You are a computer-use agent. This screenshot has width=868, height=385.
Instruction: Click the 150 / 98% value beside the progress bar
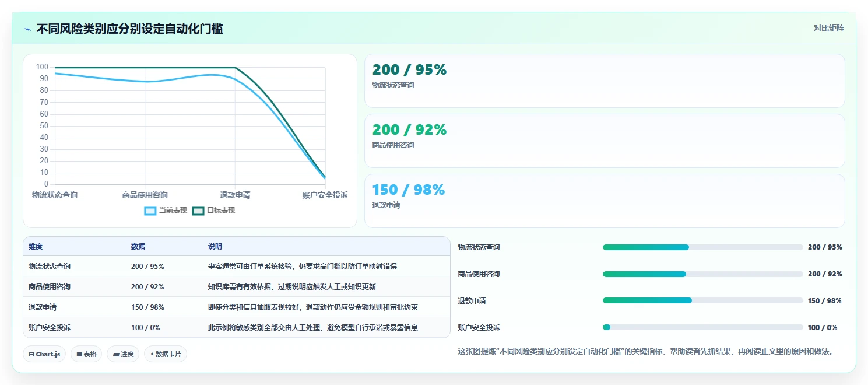[825, 301]
